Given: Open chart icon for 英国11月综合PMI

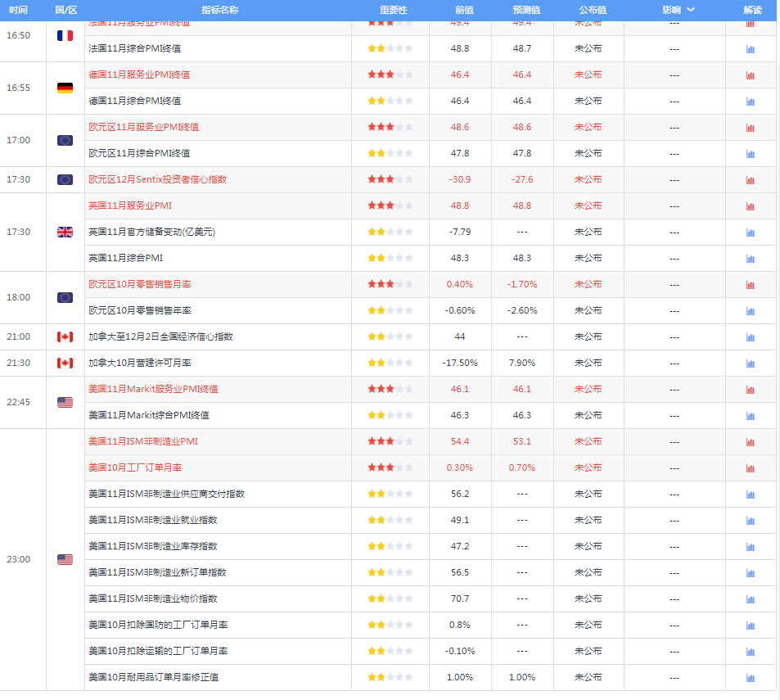Looking at the screenshot, I should click(x=751, y=258).
